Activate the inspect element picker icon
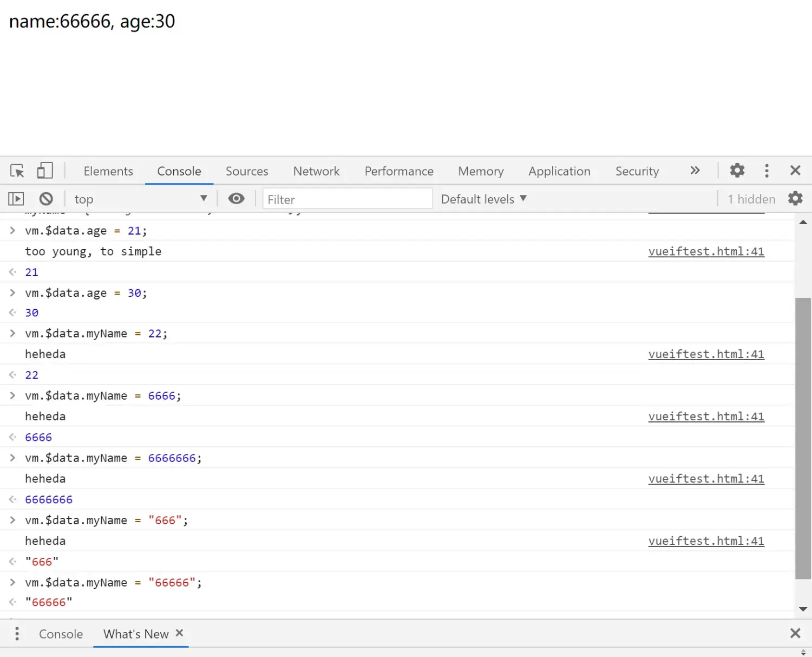 17,171
